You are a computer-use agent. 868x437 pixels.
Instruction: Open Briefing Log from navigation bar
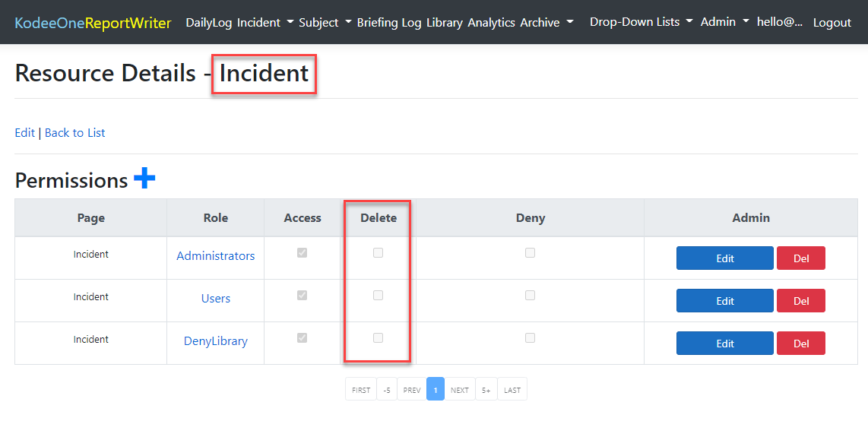point(389,23)
